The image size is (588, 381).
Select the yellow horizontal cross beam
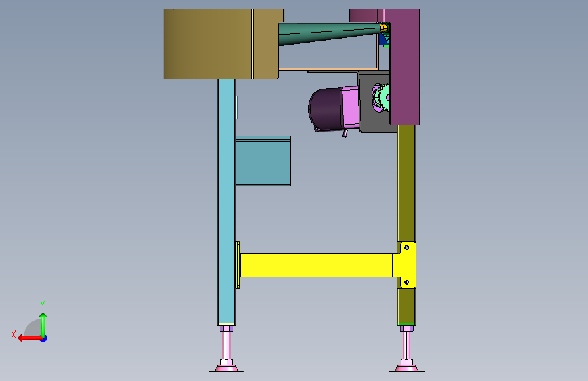point(316,265)
